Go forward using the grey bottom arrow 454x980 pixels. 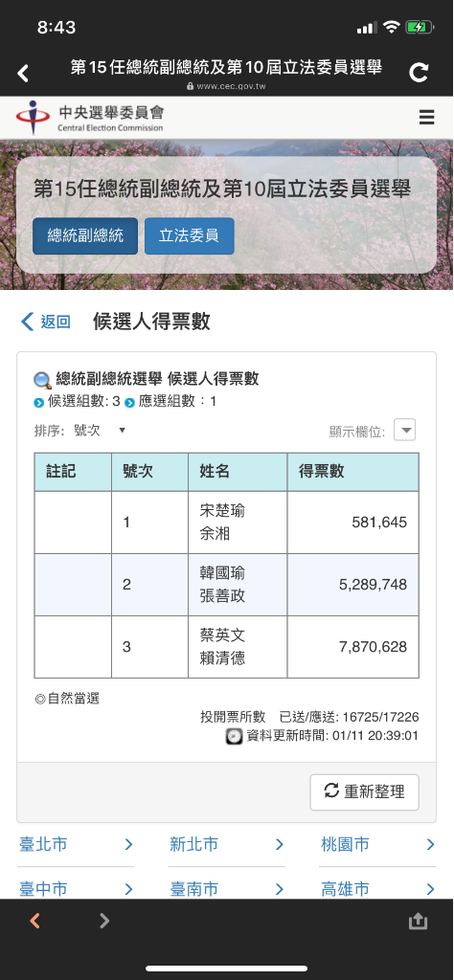(104, 920)
